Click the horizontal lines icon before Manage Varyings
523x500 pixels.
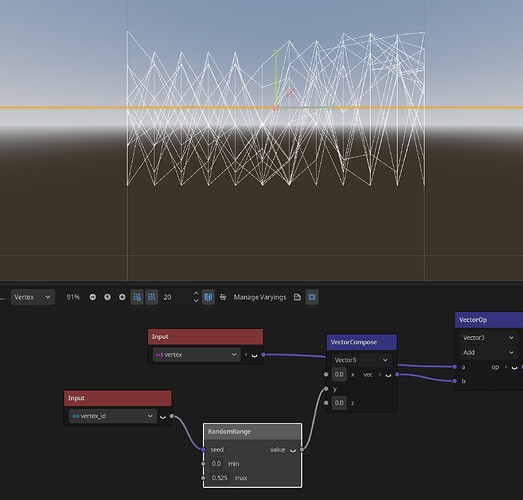tap(223, 297)
